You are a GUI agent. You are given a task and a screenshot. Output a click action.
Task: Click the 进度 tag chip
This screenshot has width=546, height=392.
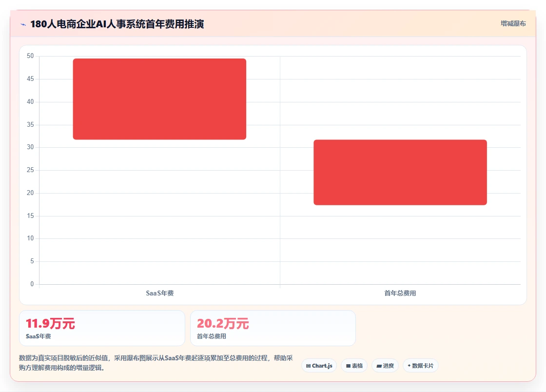pyautogui.click(x=385, y=366)
